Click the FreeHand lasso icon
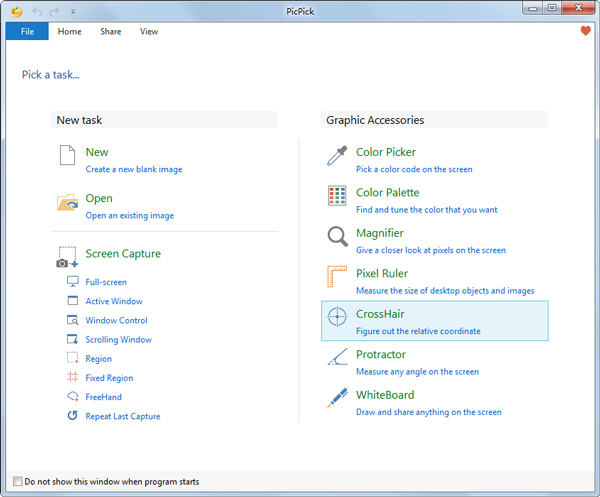Viewport: 600px width, 497px height. pyautogui.click(x=73, y=396)
